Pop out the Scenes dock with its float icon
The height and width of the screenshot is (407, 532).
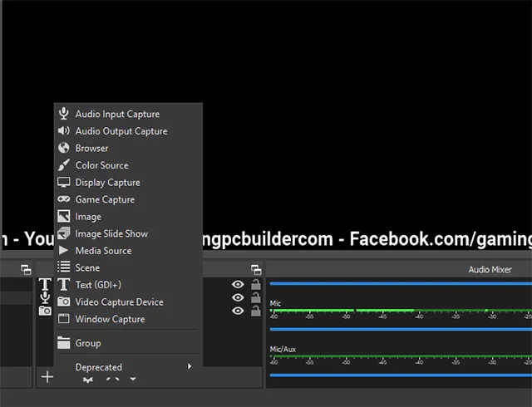click(26, 270)
